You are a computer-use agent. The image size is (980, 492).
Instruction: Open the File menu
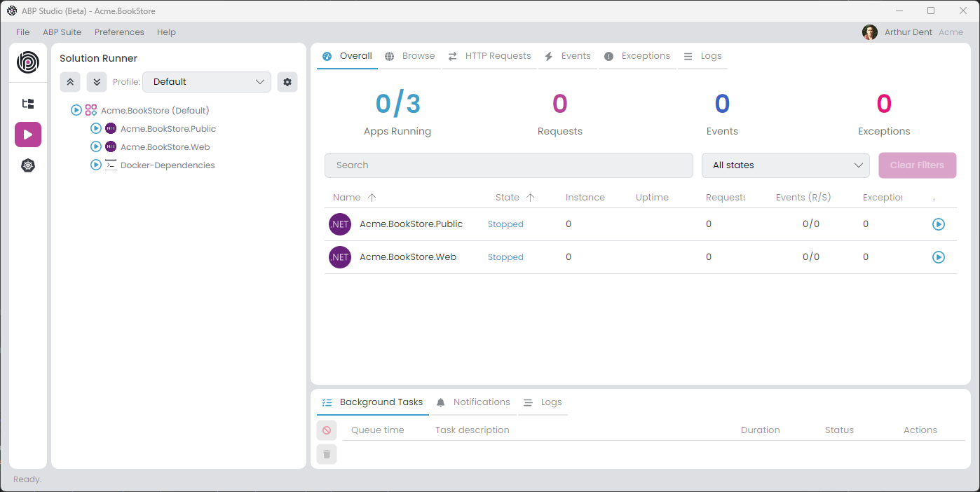pyautogui.click(x=23, y=32)
